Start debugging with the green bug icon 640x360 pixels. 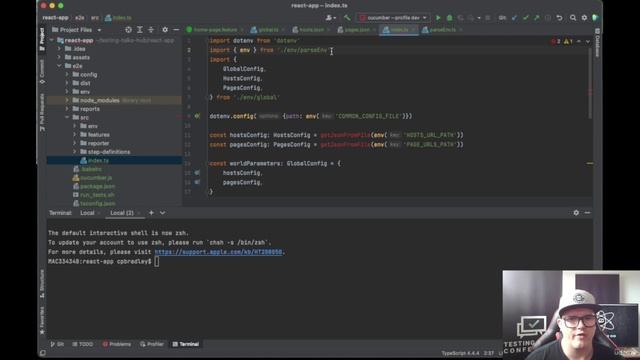pos(449,18)
